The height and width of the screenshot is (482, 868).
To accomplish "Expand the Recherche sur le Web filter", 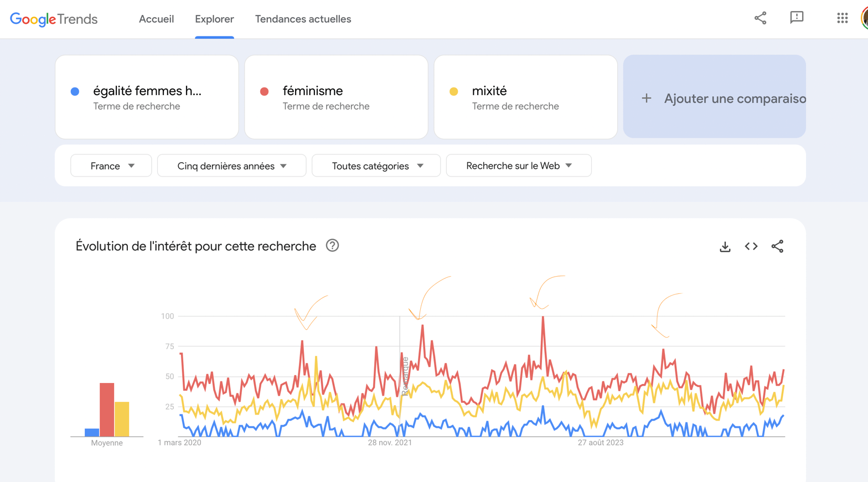I will point(519,166).
